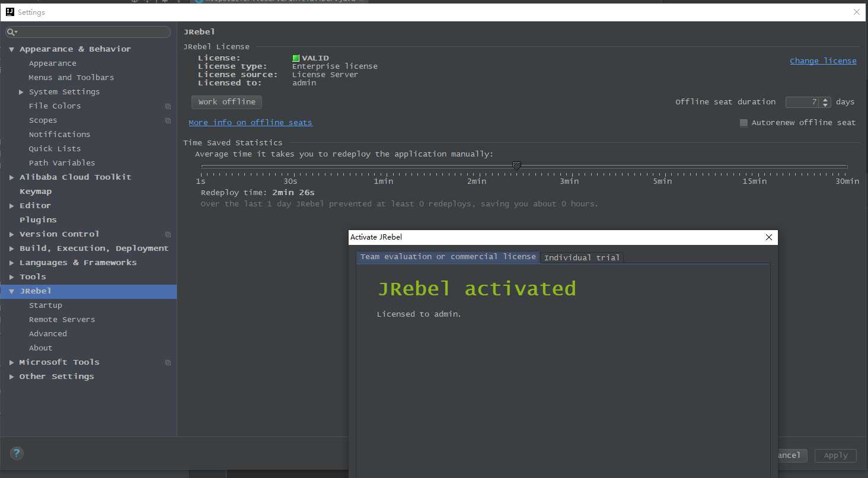868x478 pixels.
Task: Open JRebel About page
Action: (40, 348)
